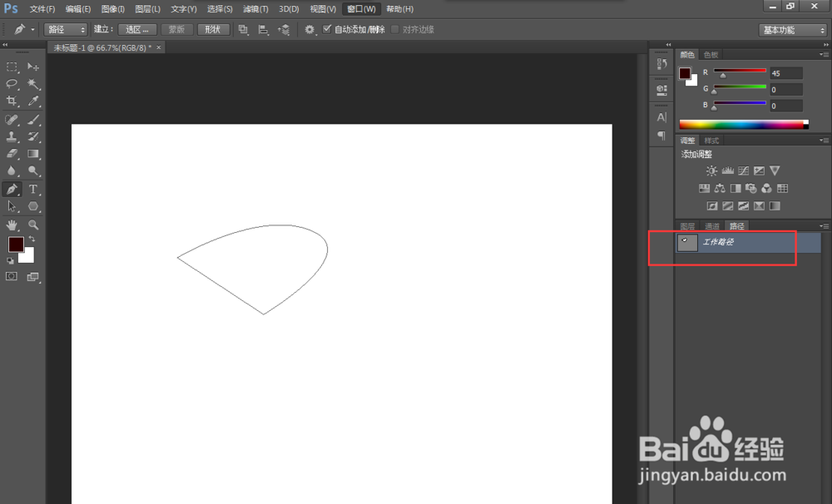Image resolution: width=832 pixels, height=504 pixels.
Task: Select the Horizontal Type tool
Action: pos(33,189)
